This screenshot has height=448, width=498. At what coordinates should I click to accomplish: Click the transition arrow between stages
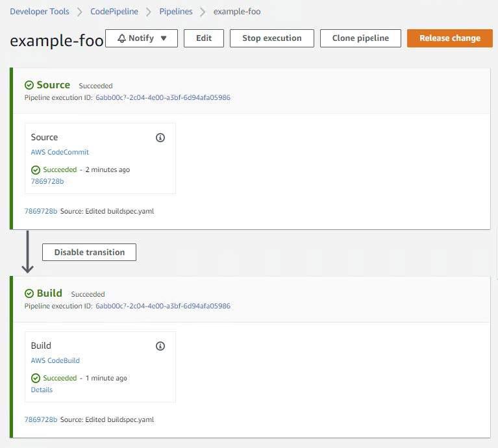tap(27, 252)
